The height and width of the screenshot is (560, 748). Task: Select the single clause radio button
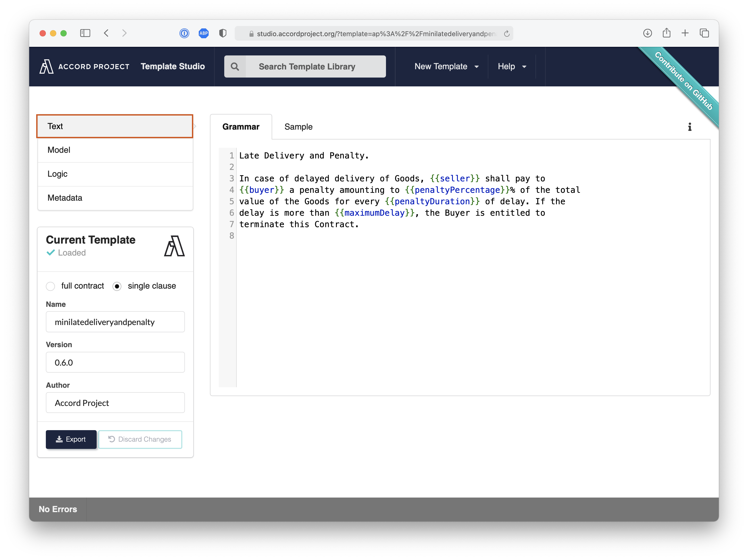click(x=117, y=286)
